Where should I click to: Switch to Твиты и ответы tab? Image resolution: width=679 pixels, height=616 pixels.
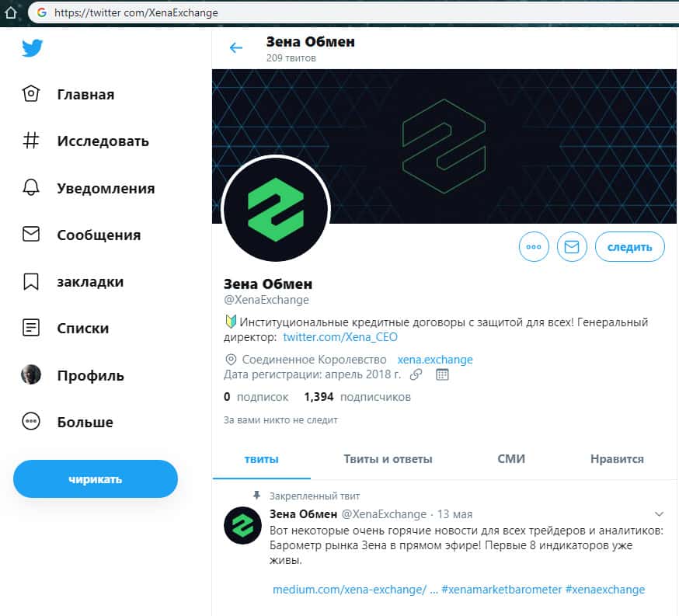point(388,459)
